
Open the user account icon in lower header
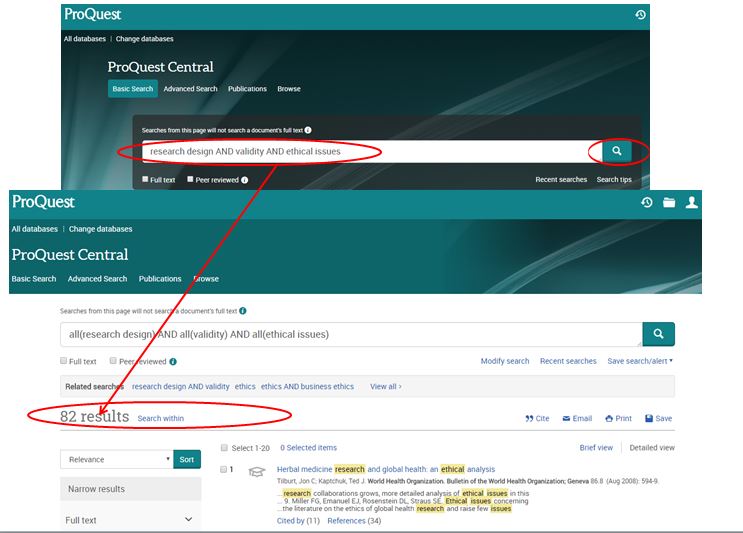coord(692,203)
